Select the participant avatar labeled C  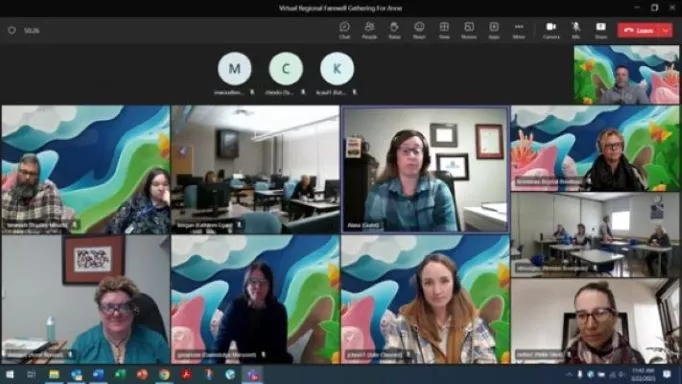[286, 68]
